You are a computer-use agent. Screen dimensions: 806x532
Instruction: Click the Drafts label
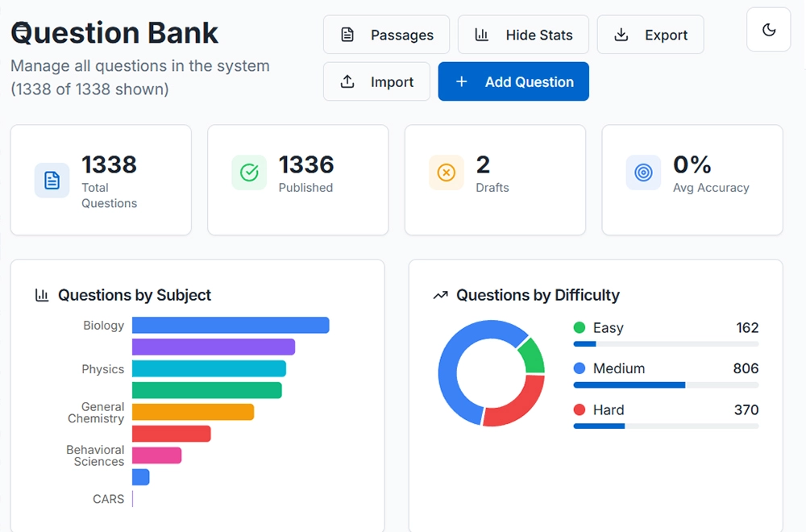click(x=492, y=188)
